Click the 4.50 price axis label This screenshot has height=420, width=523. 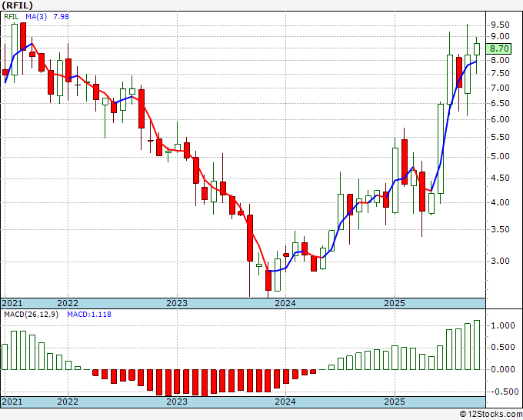coord(500,178)
